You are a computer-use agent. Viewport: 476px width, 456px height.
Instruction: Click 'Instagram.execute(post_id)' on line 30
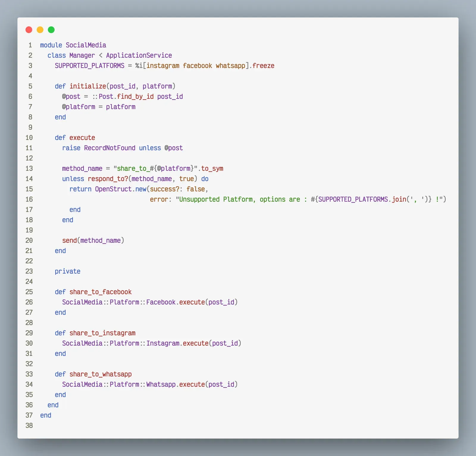pyautogui.click(x=194, y=343)
